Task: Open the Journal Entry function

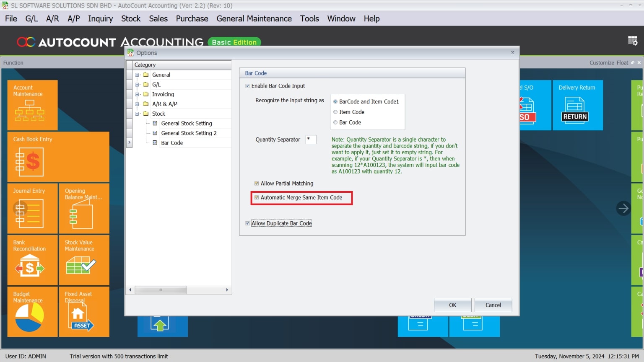Action: click(x=32, y=209)
